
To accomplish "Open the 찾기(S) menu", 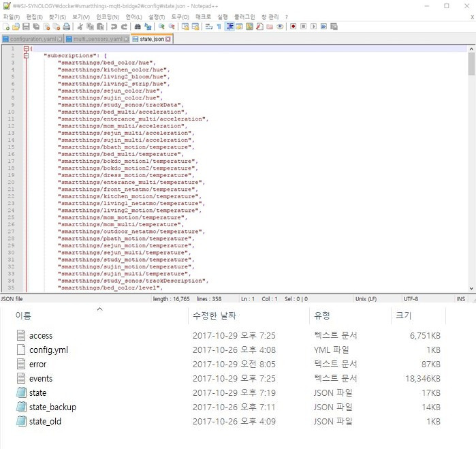I will [57, 17].
